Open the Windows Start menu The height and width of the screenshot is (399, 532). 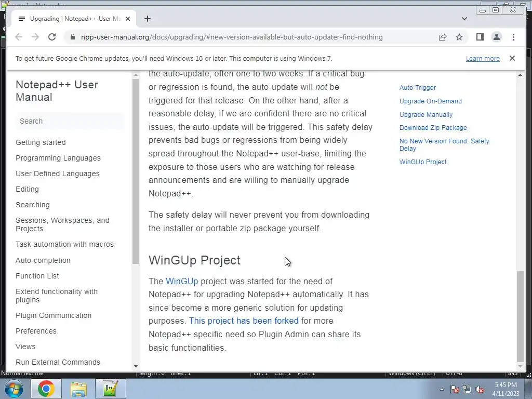(14, 389)
